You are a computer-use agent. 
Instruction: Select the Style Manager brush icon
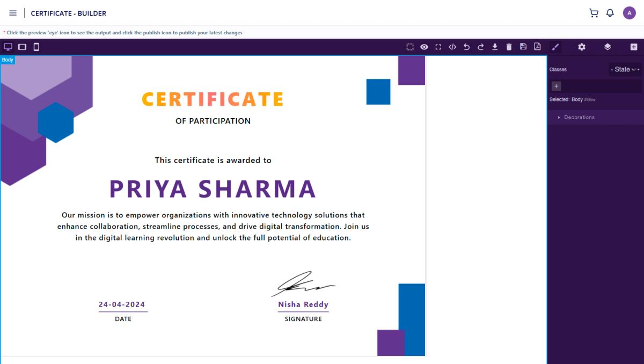555,47
